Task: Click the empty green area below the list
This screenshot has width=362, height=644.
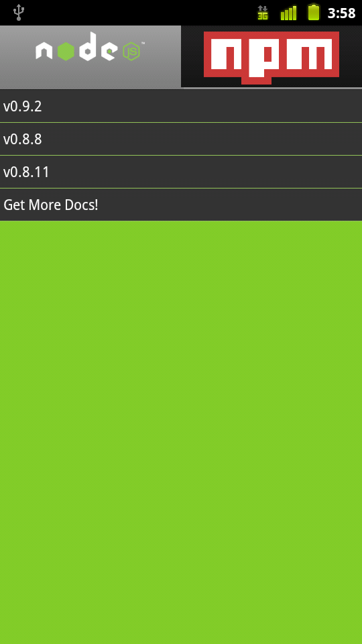Action: [x=181, y=432]
